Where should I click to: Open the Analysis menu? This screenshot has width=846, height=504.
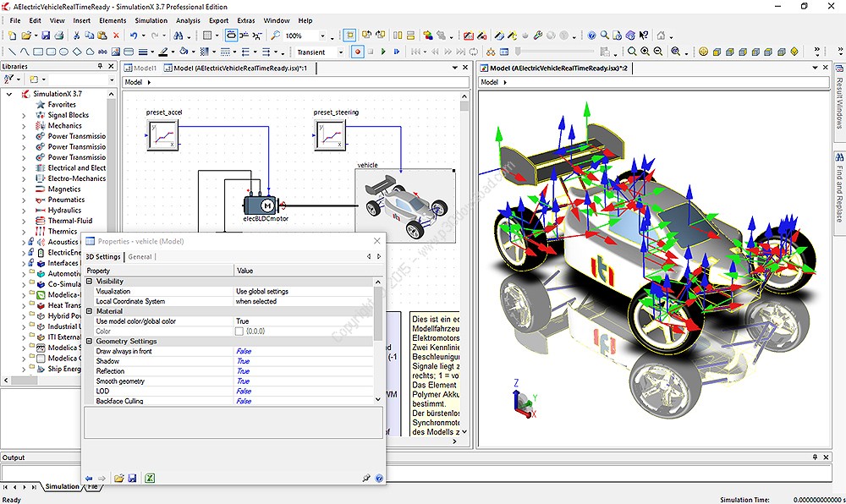click(188, 20)
